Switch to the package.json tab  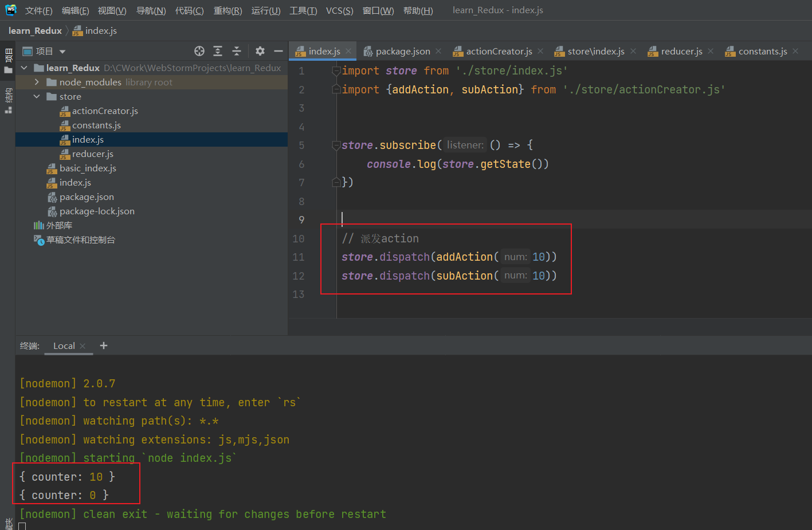(402, 51)
